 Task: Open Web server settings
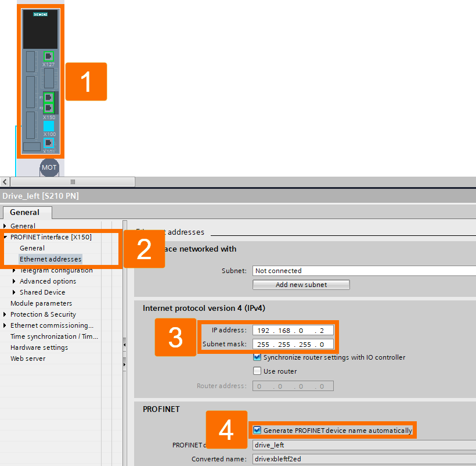tap(28, 359)
